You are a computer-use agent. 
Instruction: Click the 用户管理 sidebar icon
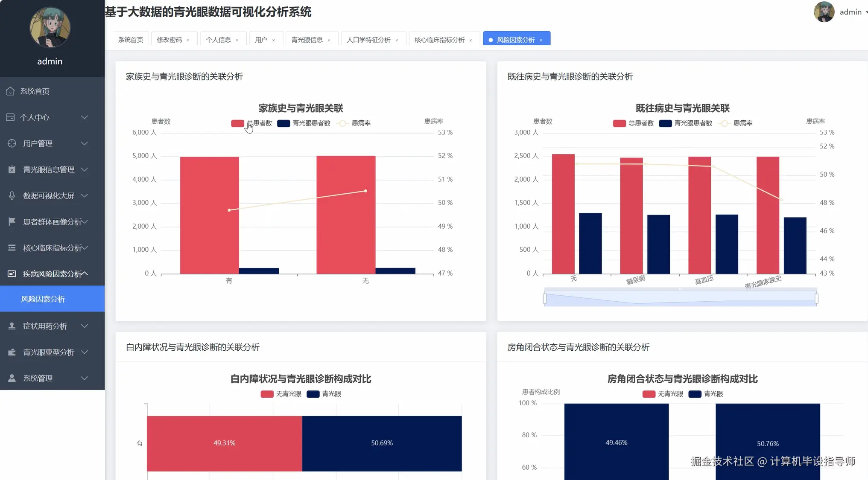pyautogui.click(x=12, y=143)
